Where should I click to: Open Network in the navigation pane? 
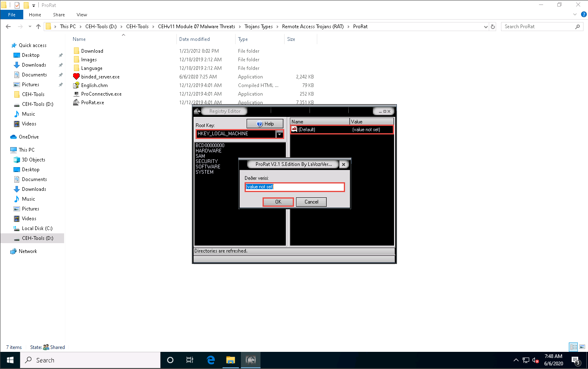click(28, 251)
